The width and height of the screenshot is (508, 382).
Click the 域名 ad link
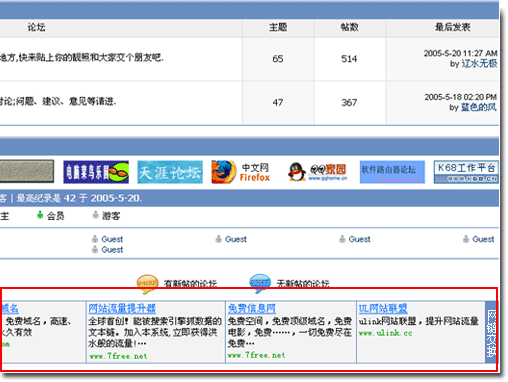tap(10, 308)
